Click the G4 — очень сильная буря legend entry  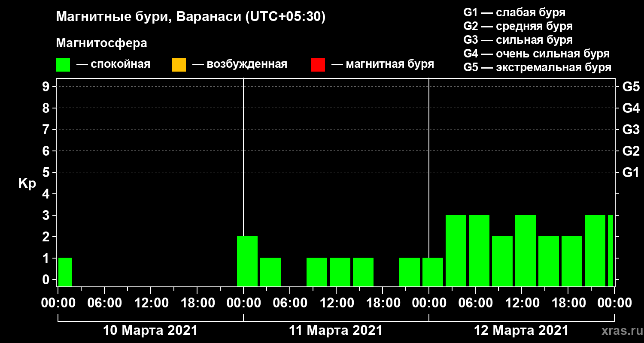click(537, 54)
